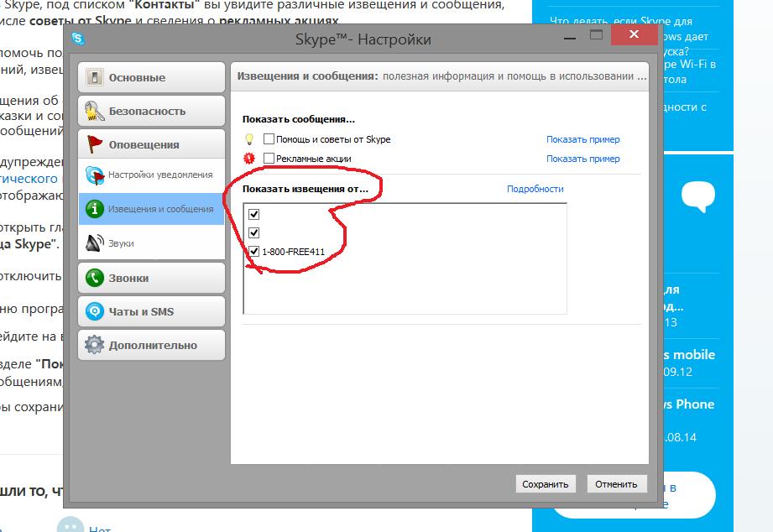Select Настройки уведомления sub-item
The height and width of the screenshot is (532, 773).
(x=151, y=175)
